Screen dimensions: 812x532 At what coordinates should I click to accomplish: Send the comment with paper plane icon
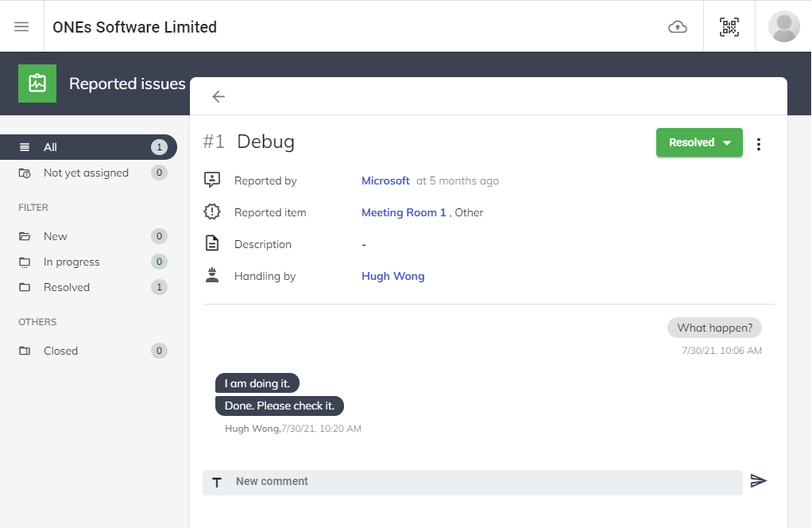759,481
